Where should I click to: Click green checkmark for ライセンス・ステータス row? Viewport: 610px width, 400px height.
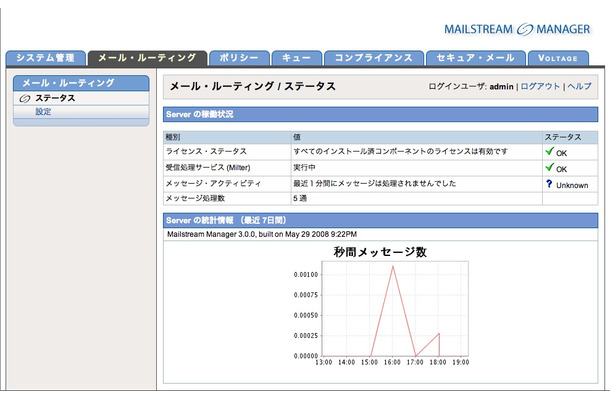(549, 151)
